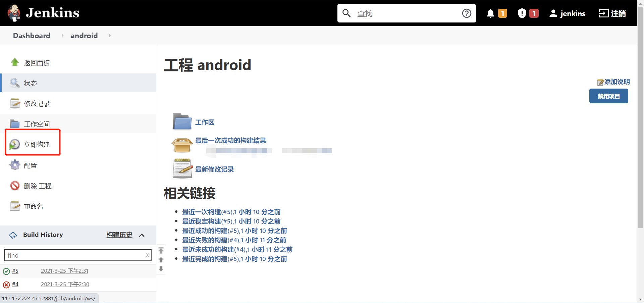Open the android breadcrumb page
Screen dimensions: 644x303
pos(84,35)
